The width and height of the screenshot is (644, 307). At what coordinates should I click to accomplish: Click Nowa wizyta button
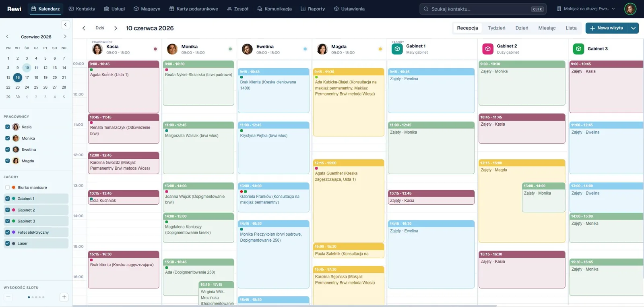pos(607,28)
